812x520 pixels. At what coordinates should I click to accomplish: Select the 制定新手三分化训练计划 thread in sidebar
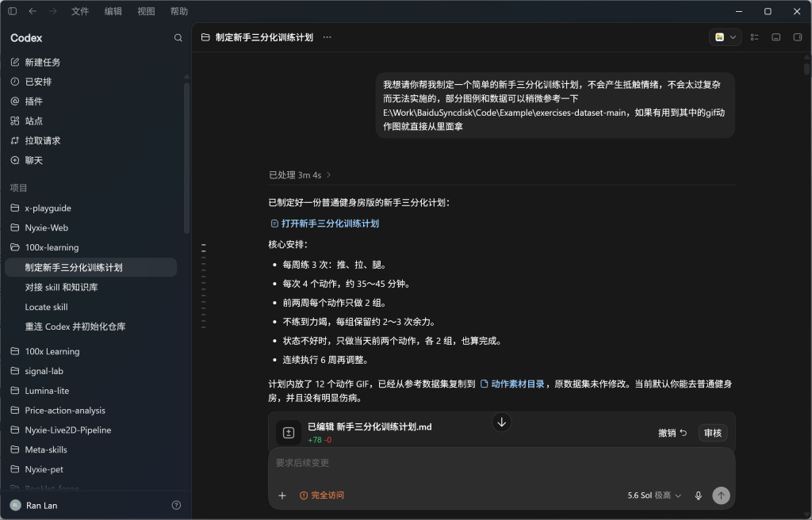click(91, 267)
